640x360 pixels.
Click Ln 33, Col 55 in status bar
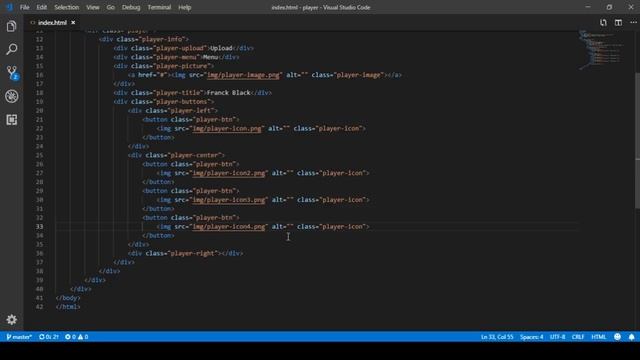(497, 337)
